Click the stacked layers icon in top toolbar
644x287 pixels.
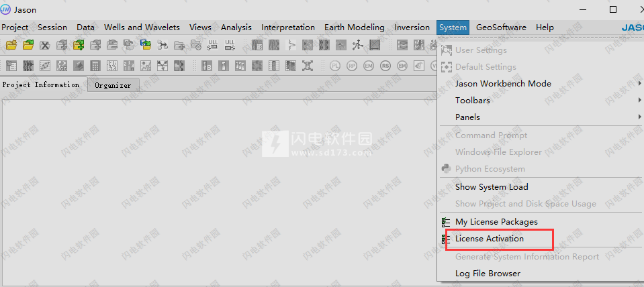tap(402, 45)
